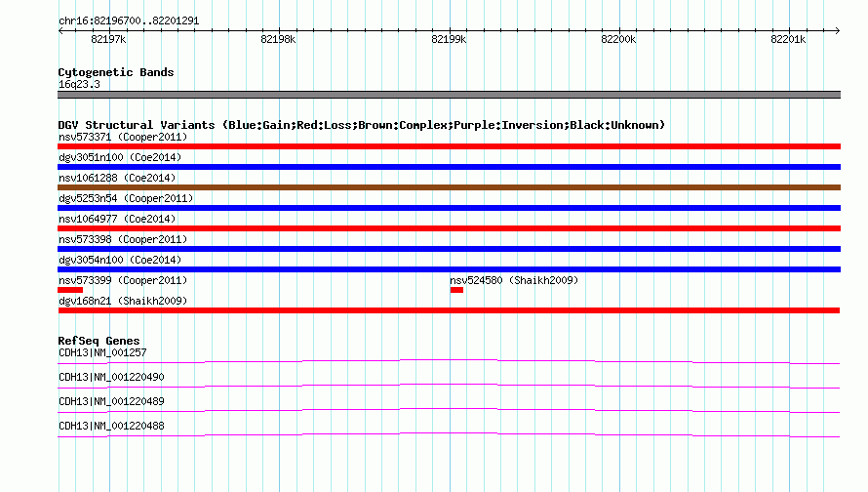Select the nsv573371 (Cooper2011) label
This screenshot has height=492, width=868.
tap(123, 137)
